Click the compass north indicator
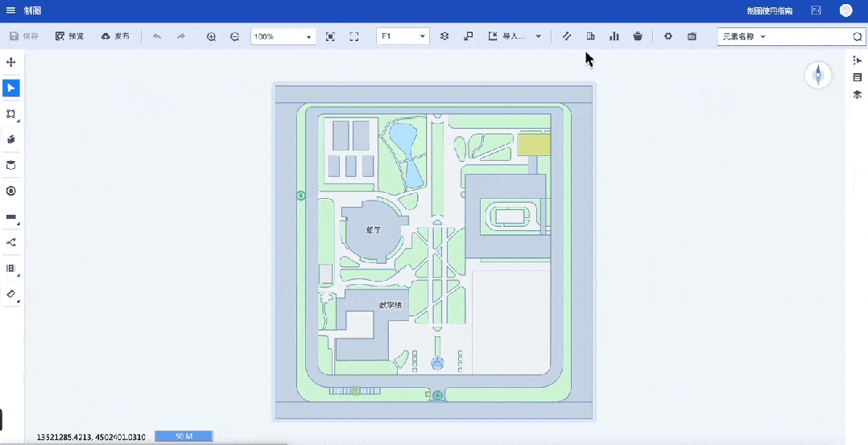 (818, 76)
